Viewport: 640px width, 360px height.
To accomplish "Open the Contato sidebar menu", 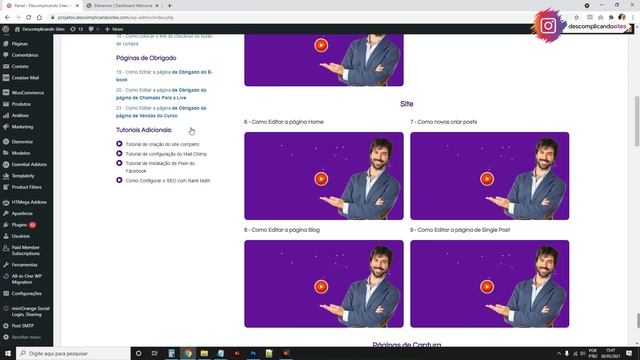I will pyautogui.click(x=20, y=66).
